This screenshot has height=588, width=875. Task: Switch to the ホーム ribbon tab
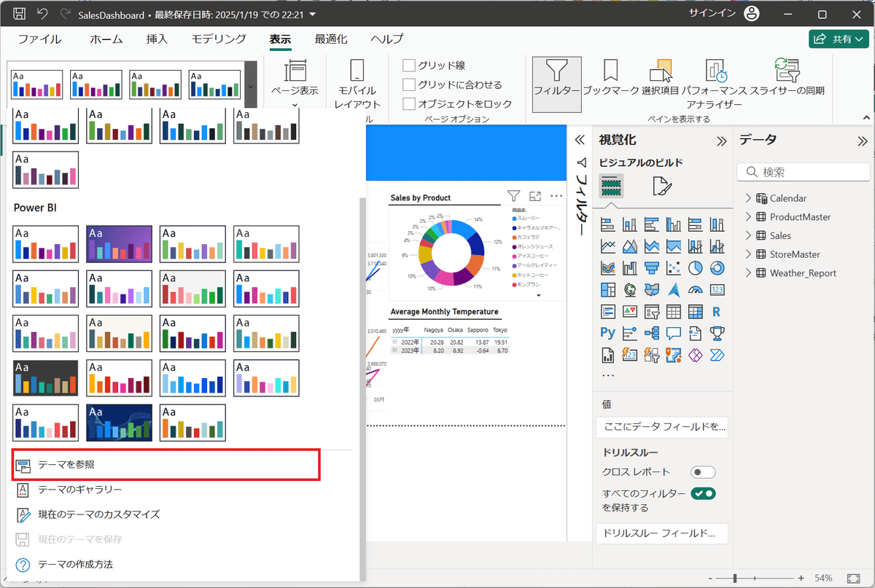pos(106,39)
